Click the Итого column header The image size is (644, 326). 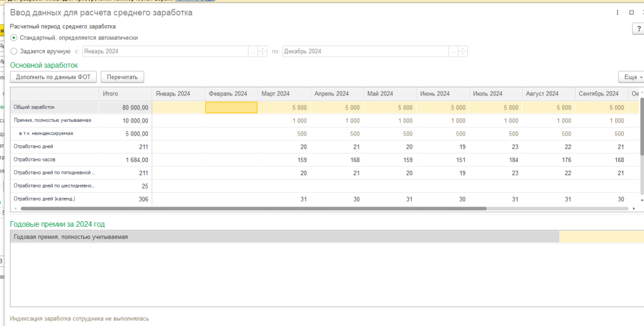click(x=125, y=94)
